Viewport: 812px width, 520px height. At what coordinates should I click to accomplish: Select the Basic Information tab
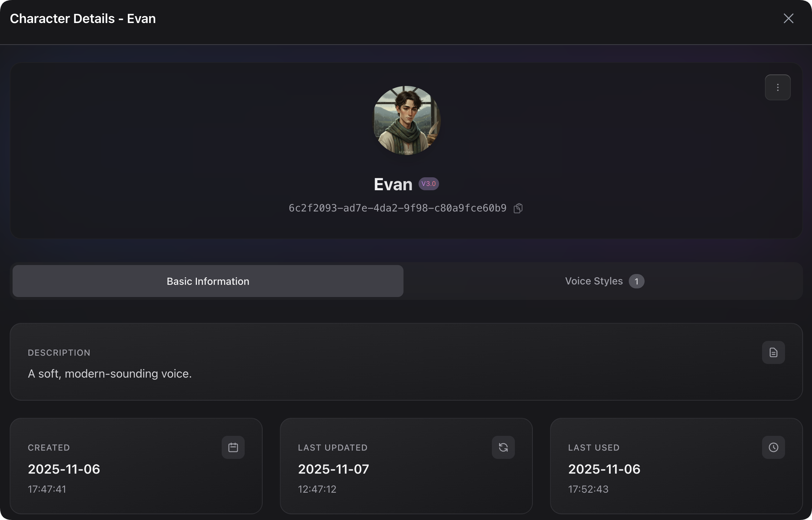208,281
